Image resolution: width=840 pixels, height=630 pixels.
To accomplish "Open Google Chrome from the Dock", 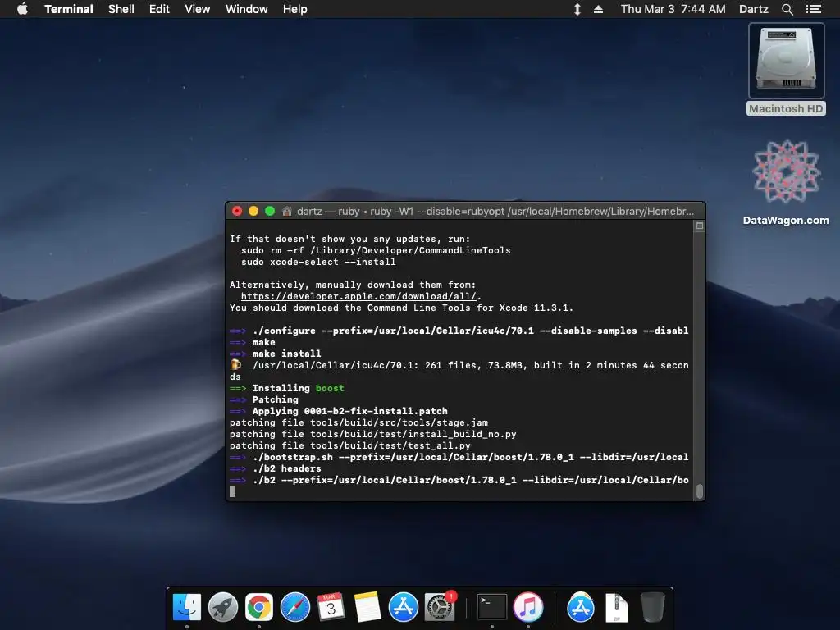I will [x=258, y=607].
